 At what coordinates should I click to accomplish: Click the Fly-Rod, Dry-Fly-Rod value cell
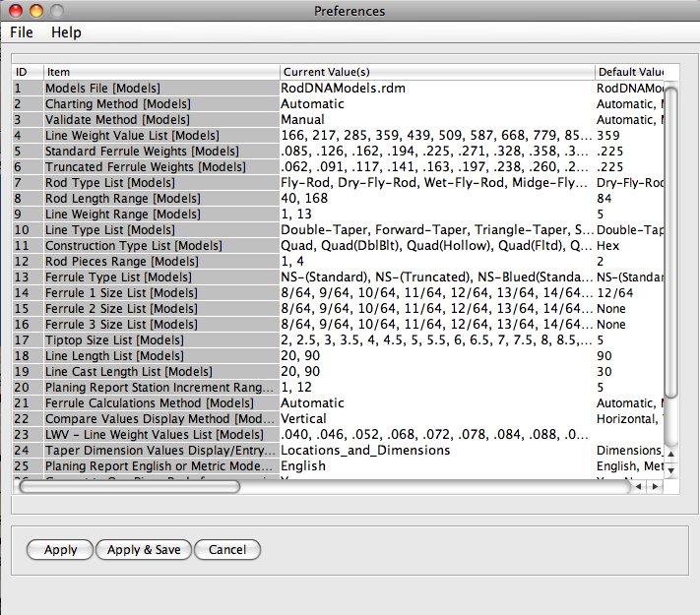point(437,183)
